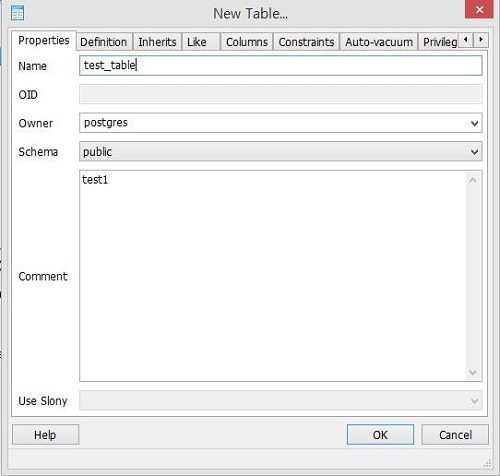Screen dimensions: 500x476
Task: Switch to the Properties tab
Action: click(44, 41)
